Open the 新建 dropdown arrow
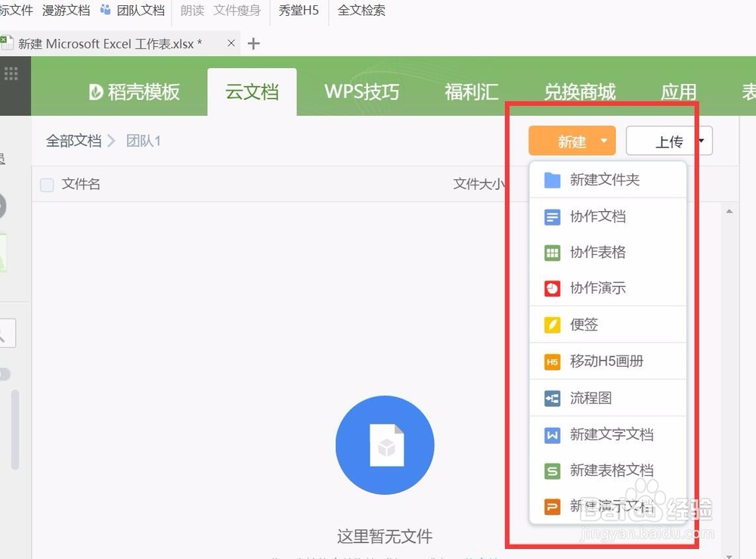The width and height of the screenshot is (756, 559). pos(603,141)
